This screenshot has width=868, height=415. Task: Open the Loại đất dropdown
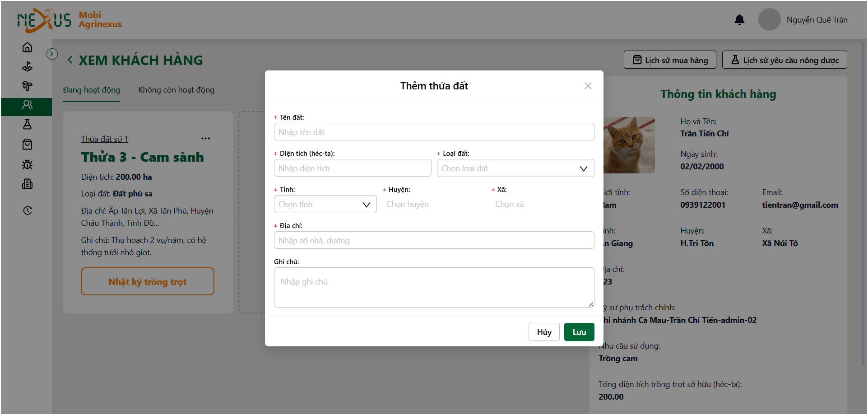pos(515,168)
